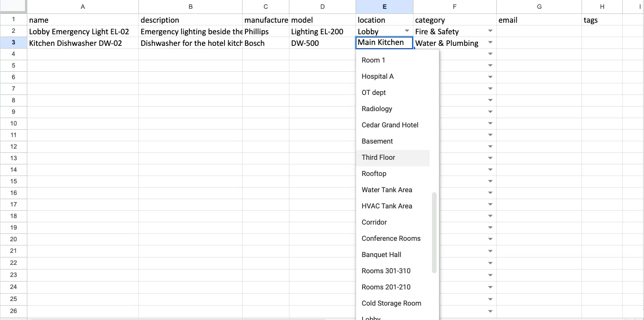This screenshot has width=644, height=320.
Task: Pick Cold Storage Room option
Action: point(393,303)
